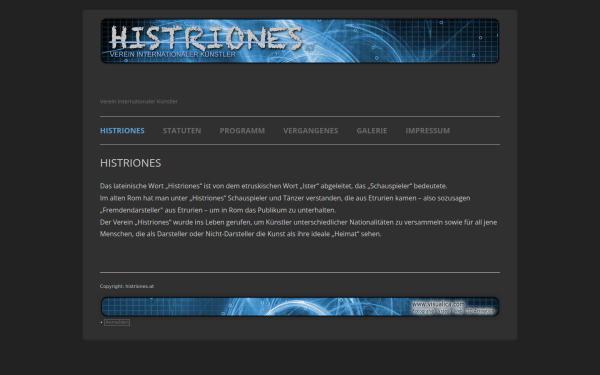Click the 'HISTRIONES' page heading
This screenshot has height=375, width=600.
click(130, 163)
